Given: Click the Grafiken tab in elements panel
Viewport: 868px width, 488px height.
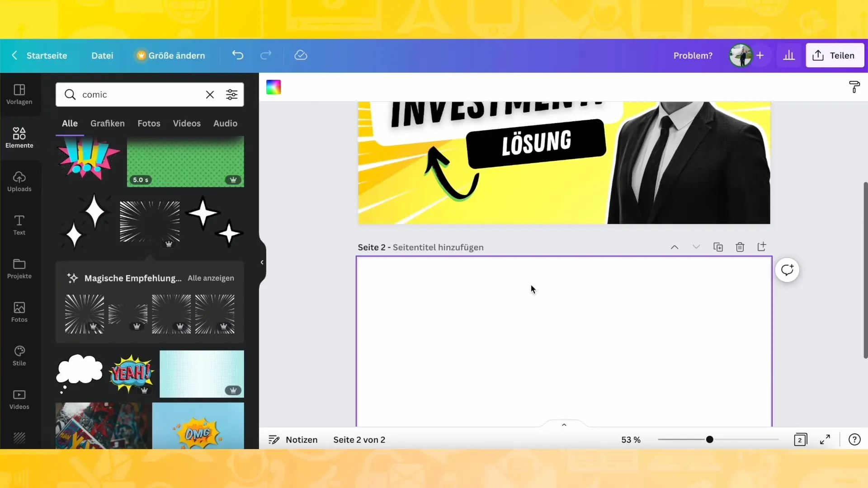Looking at the screenshot, I should (x=107, y=123).
